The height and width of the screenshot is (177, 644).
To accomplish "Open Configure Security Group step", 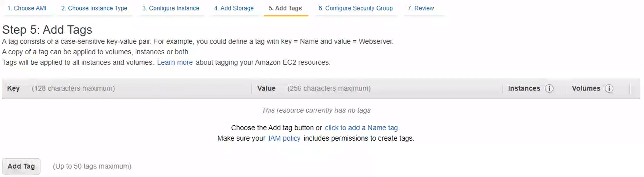I will (356, 8).
